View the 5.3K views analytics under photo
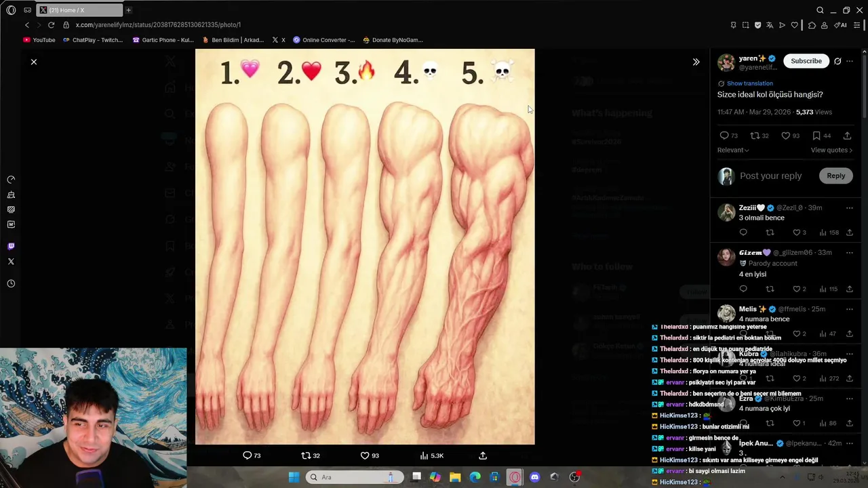The height and width of the screenshot is (488, 868). pos(431,455)
